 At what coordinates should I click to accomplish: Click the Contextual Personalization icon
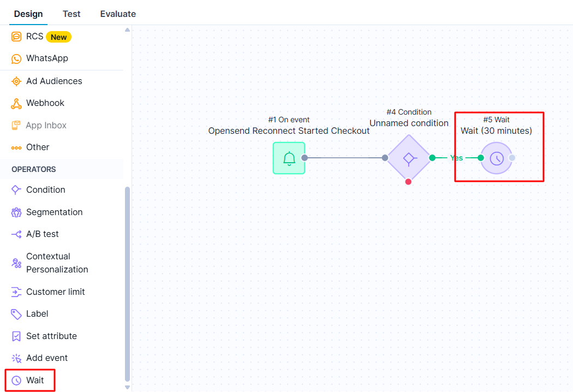click(x=16, y=263)
